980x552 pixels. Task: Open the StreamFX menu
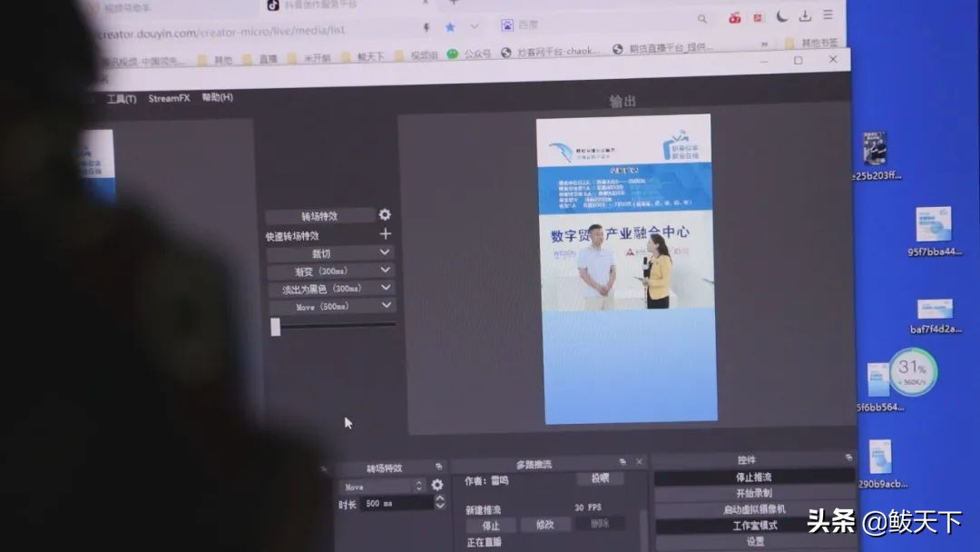coord(169,98)
